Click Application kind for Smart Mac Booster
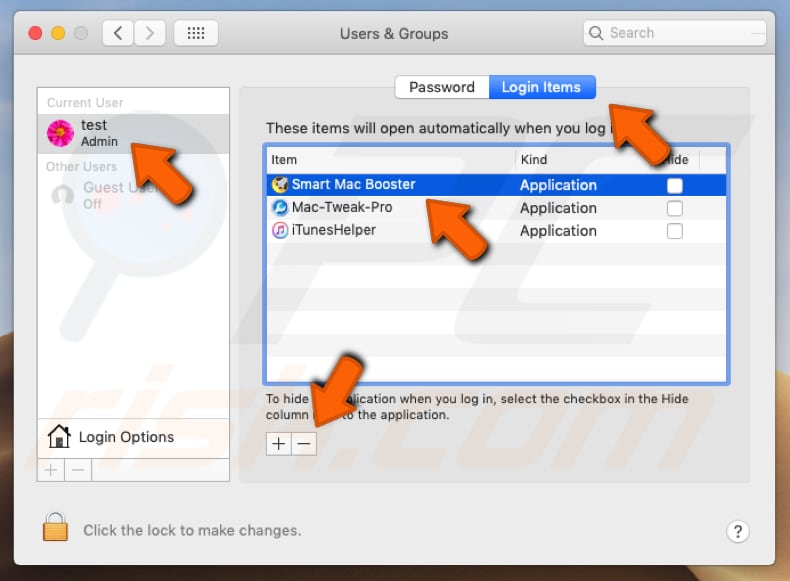 (x=558, y=185)
